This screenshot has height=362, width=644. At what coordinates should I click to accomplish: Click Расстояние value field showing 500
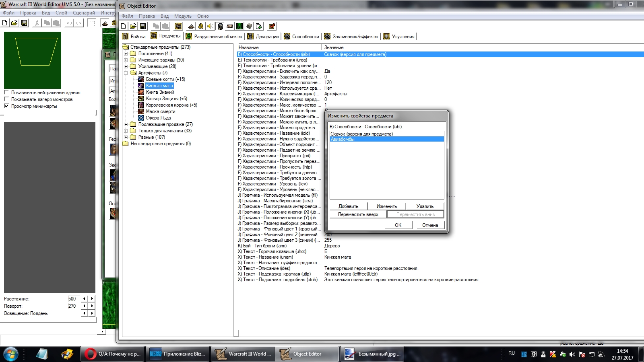(74, 299)
